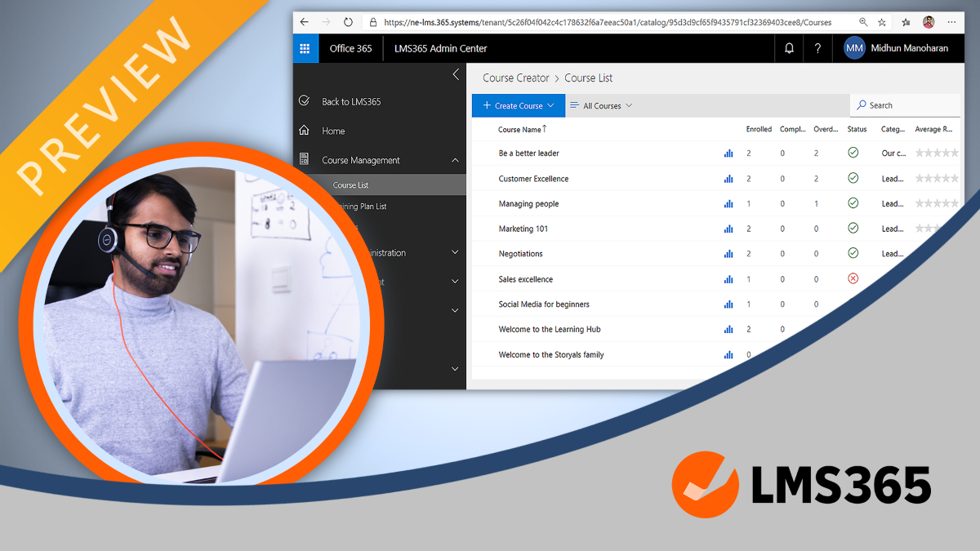
Task: Open the Office 365 app launcher
Action: pyautogui.click(x=305, y=48)
